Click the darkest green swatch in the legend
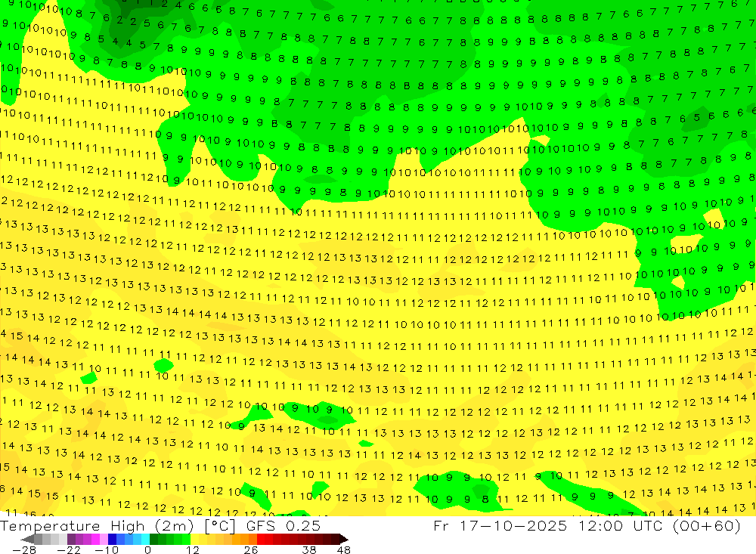Image resolution: width=756 pixels, height=554 pixels. coord(153,539)
